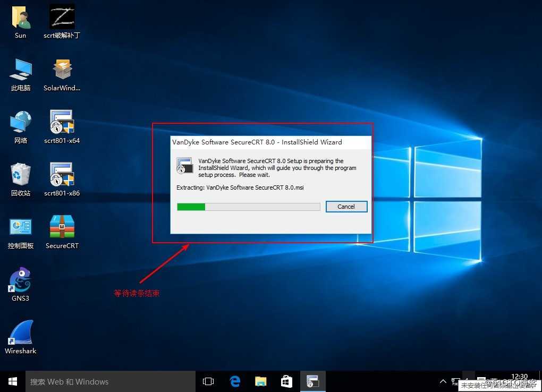Select the scrt破解补丁 desktop icon
Viewport: 542px width, 392px height.
[62, 21]
